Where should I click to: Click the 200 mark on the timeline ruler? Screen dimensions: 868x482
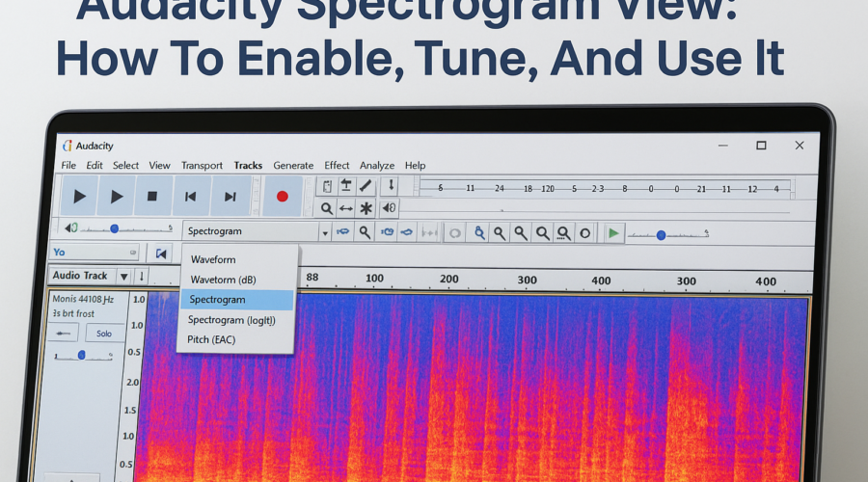coord(448,279)
